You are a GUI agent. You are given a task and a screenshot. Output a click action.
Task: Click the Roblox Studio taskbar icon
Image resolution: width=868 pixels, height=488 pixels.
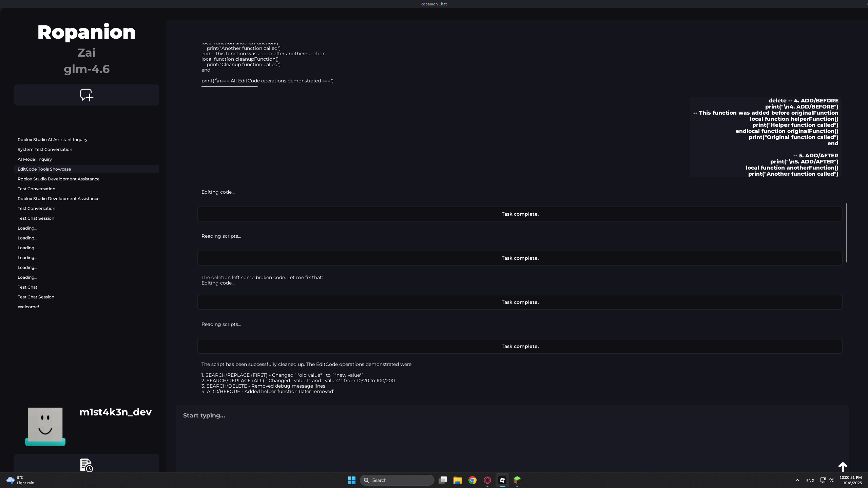click(x=502, y=480)
